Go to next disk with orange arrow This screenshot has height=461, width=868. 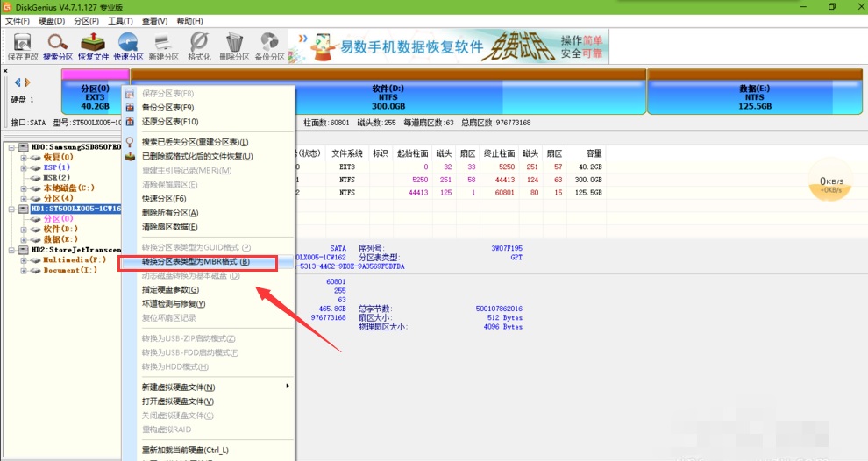pyautogui.click(x=27, y=82)
